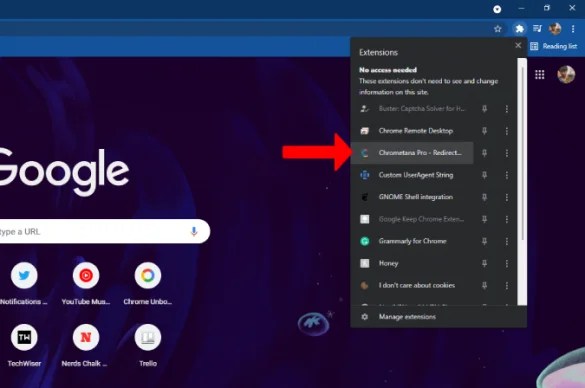The image size is (585, 388).
Task: Open the Google apps grid
Action: click(539, 75)
